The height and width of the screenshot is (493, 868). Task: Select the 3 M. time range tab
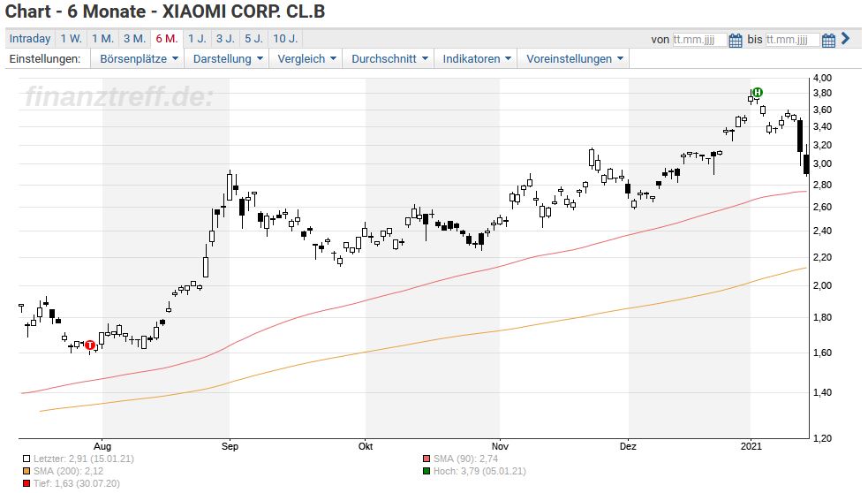(134, 39)
